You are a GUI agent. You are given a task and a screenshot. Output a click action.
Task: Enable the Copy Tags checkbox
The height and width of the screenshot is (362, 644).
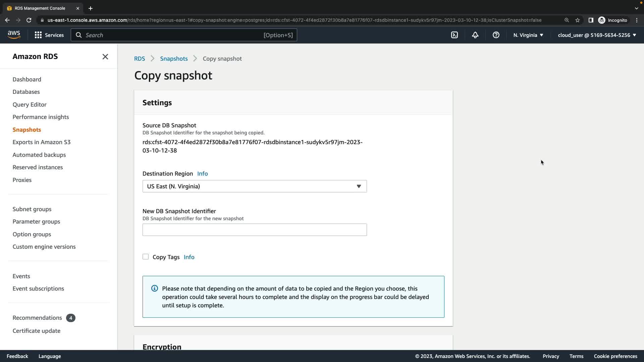pyautogui.click(x=146, y=257)
